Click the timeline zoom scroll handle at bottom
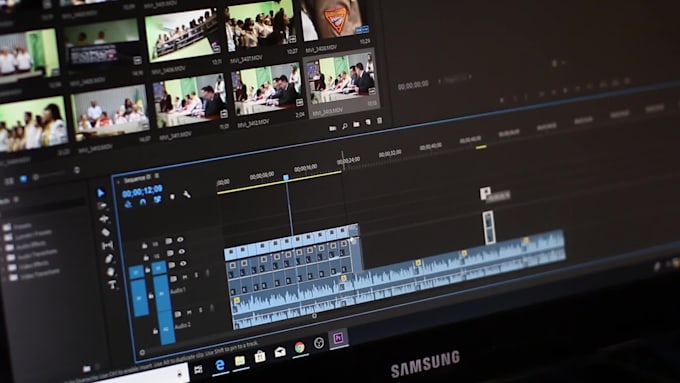The width and height of the screenshot is (680, 383). pyautogui.click(x=314, y=316)
